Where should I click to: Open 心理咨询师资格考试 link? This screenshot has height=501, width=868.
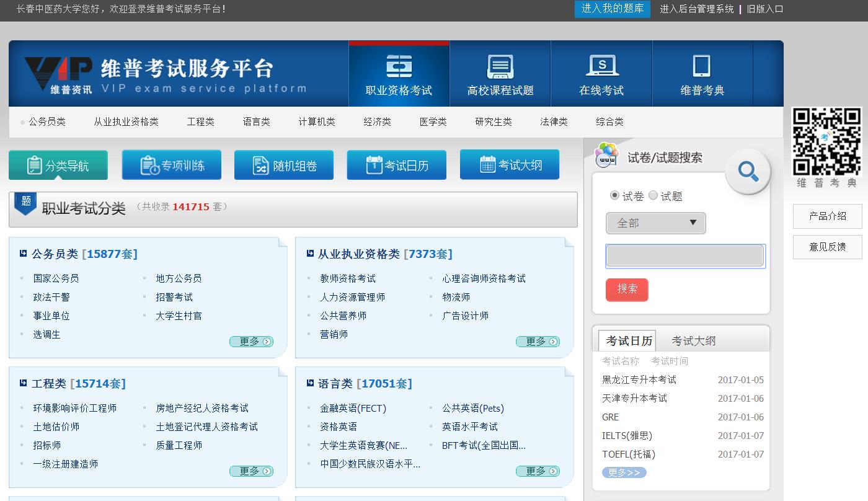(x=484, y=278)
